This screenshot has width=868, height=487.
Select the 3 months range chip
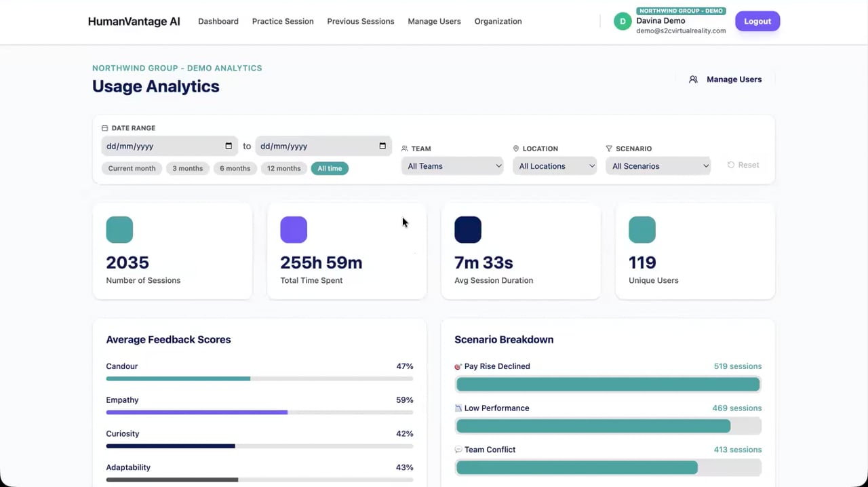187,168
